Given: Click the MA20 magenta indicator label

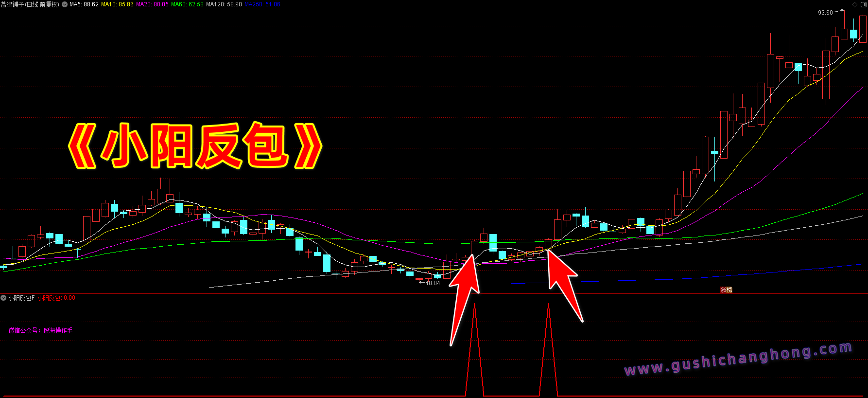Looking at the screenshot, I should coord(152,4).
